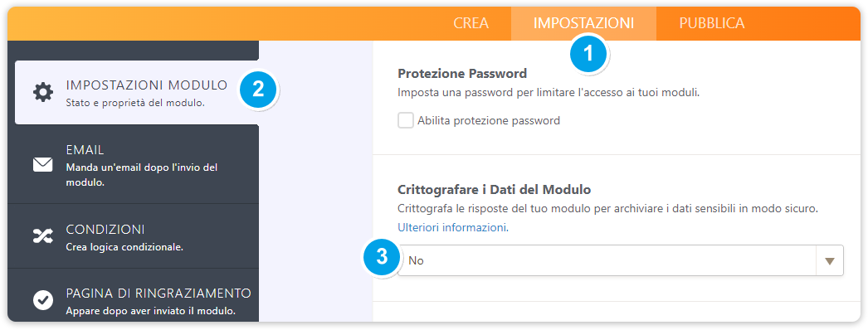Click the blue step 1 badge
This screenshot has width=868, height=330.
point(588,54)
